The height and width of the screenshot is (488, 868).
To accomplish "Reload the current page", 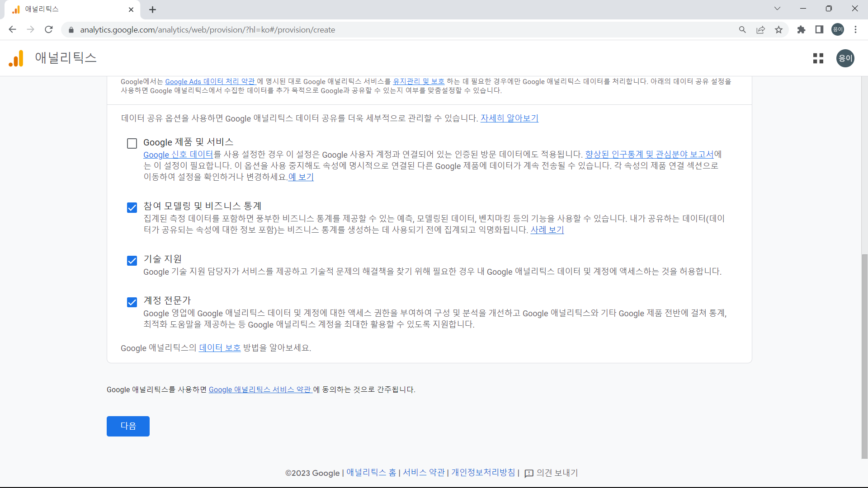I will [48, 29].
